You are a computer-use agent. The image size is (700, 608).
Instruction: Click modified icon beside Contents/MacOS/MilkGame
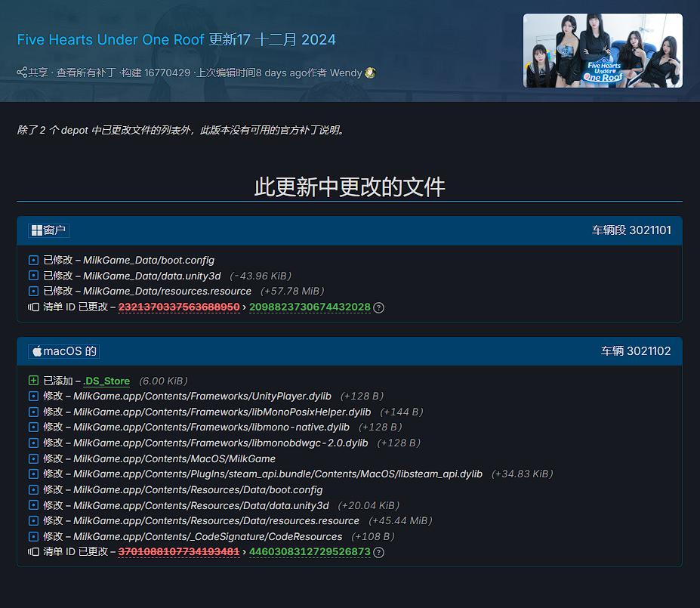click(x=33, y=458)
